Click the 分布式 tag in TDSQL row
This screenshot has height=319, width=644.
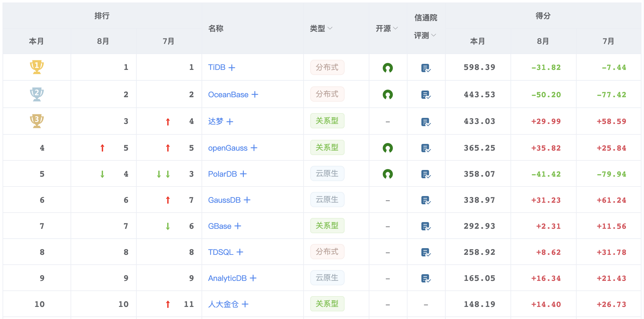(327, 252)
